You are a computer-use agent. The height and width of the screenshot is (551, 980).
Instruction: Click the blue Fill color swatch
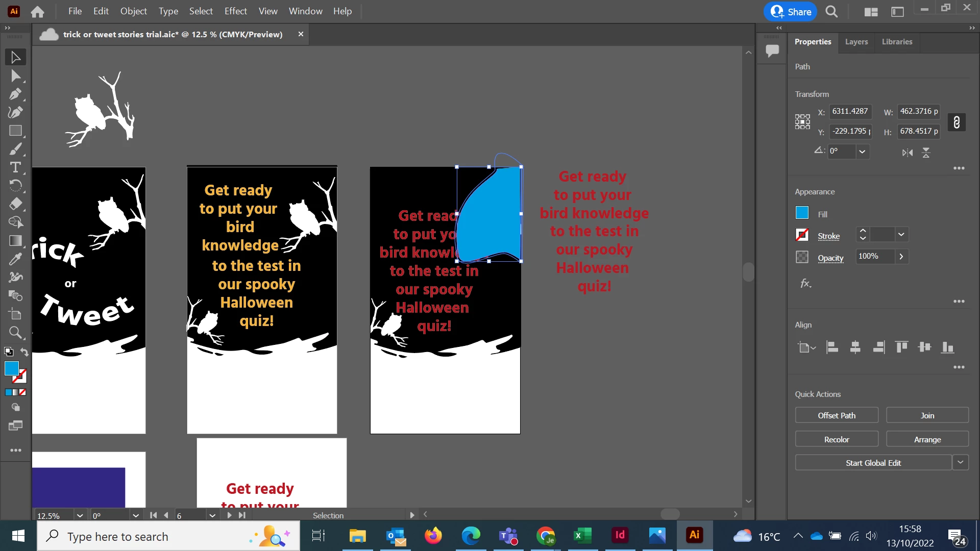pos(802,213)
